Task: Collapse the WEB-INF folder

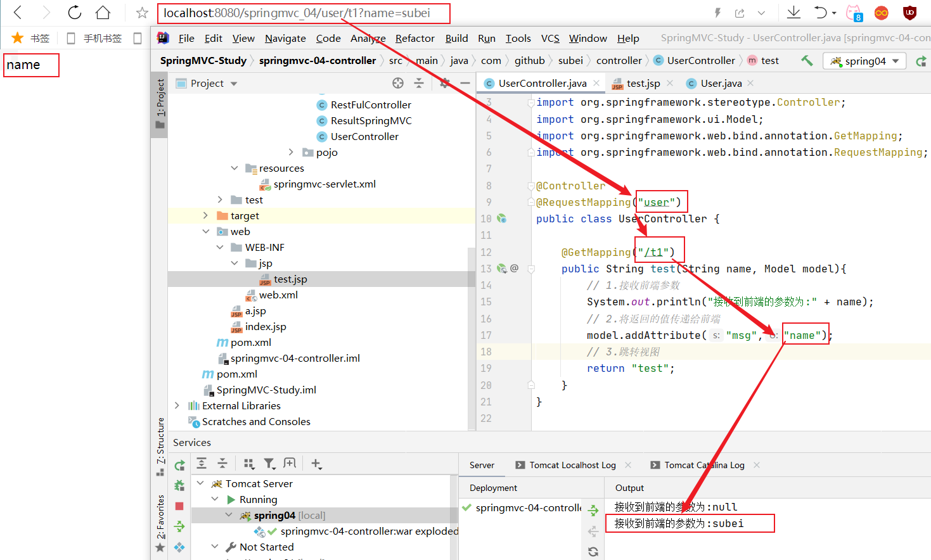Action: (220, 247)
